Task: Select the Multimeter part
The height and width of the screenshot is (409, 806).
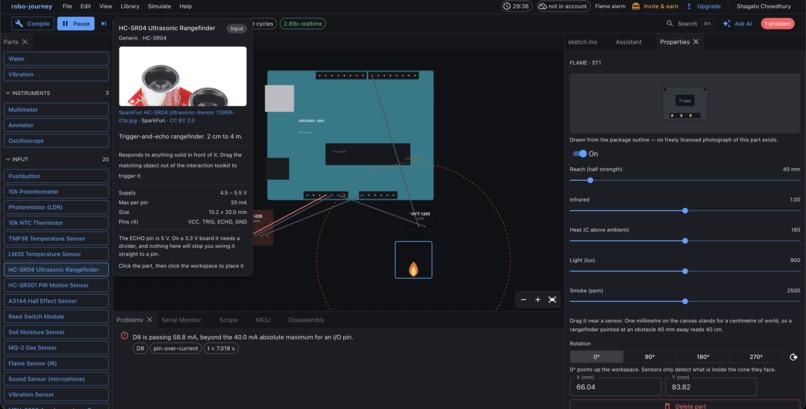Action: point(57,109)
